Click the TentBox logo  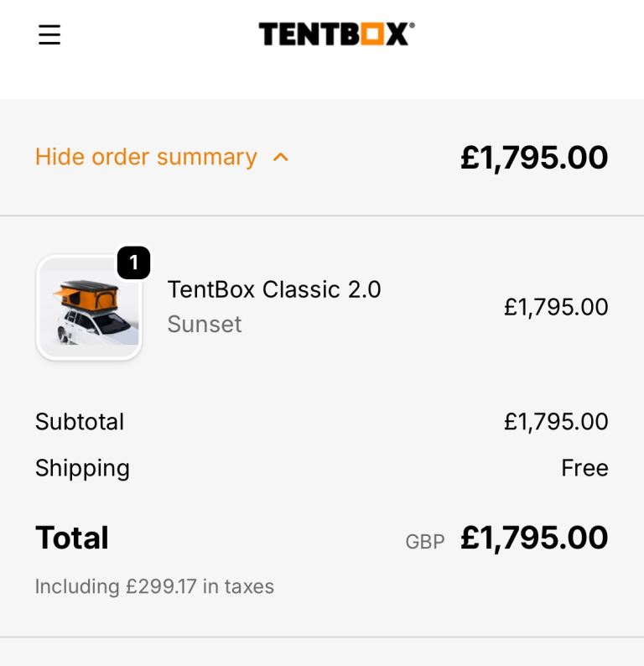point(335,34)
